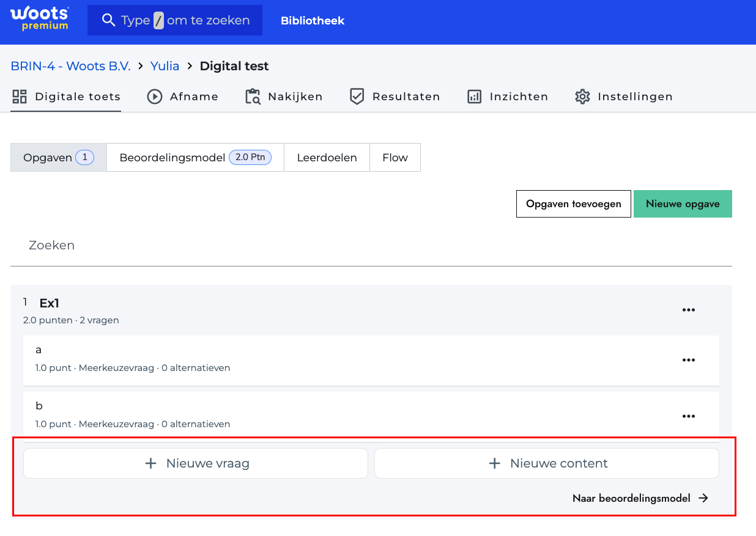
Task: Click the magnifier search icon
Action: tap(108, 20)
